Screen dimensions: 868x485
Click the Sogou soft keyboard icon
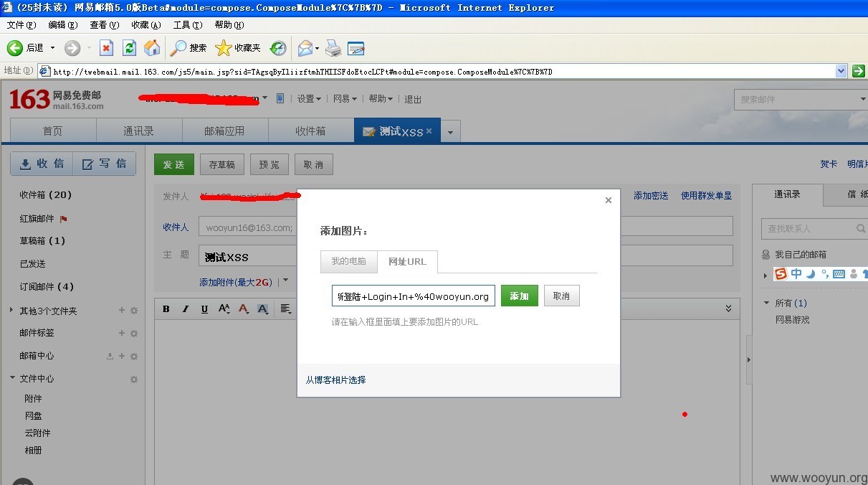[840, 274]
